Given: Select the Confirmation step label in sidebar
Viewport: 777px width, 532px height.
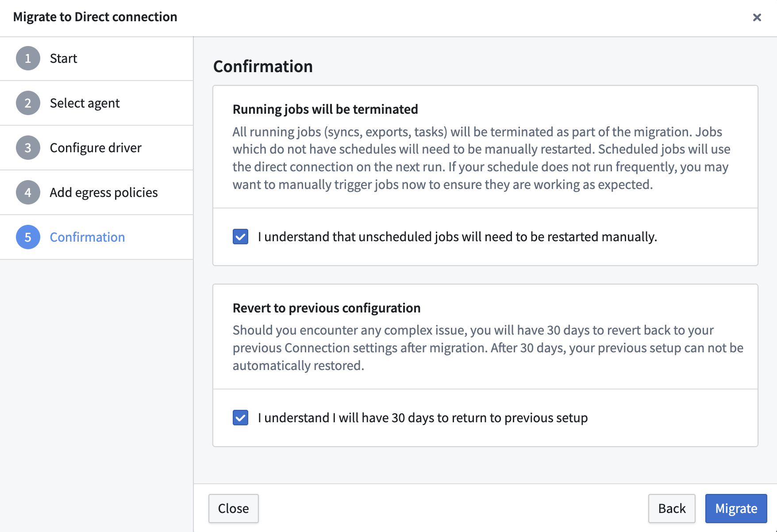Looking at the screenshot, I should pyautogui.click(x=87, y=237).
